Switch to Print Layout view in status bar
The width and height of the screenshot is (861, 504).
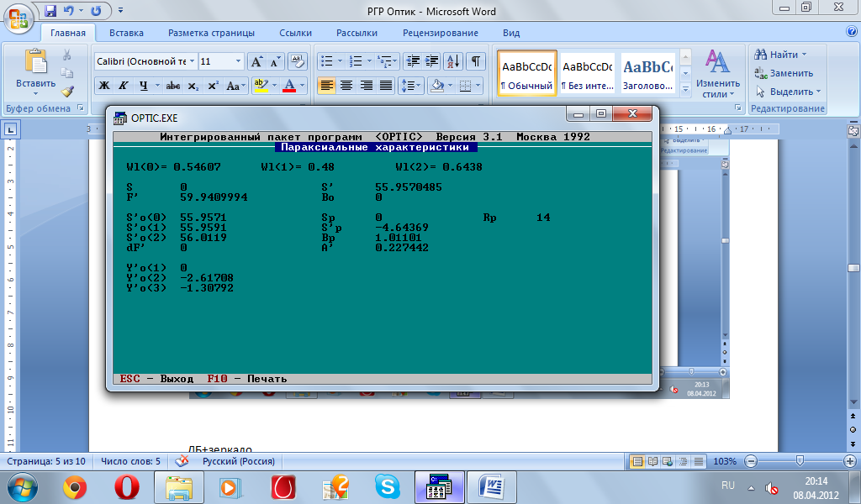pyautogui.click(x=637, y=461)
